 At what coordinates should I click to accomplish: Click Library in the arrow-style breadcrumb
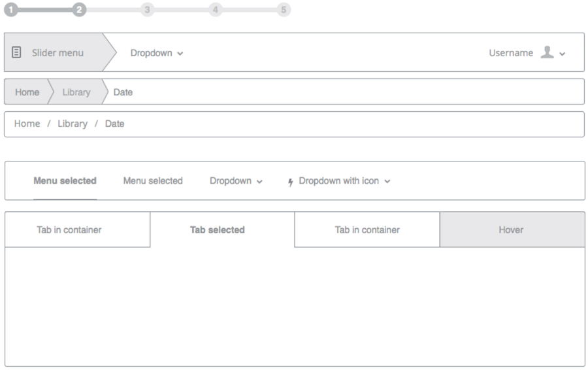click(76, 92)
